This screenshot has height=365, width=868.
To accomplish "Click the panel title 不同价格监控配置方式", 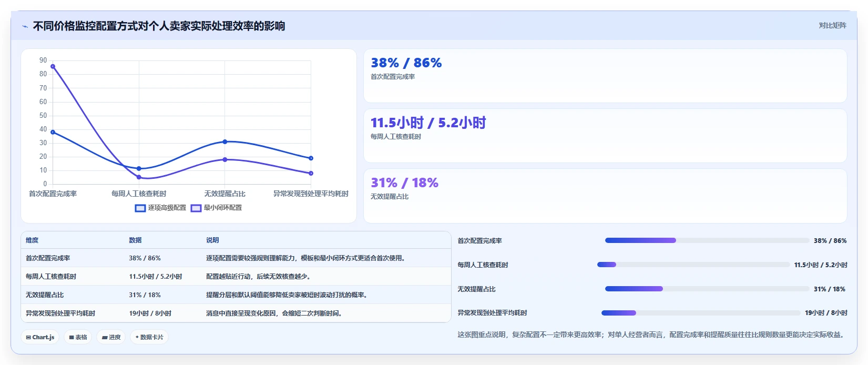I will coord(159,26).
